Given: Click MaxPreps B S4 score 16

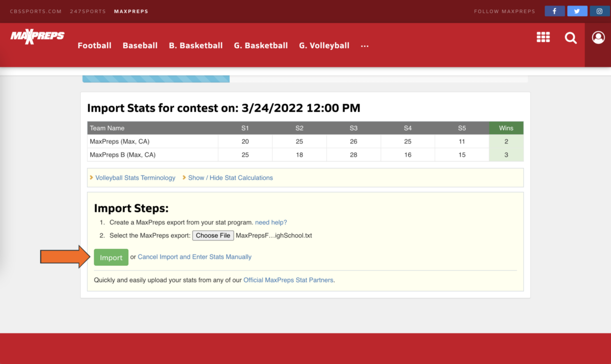Looking at the screenshot, I should tap(408, 155).
